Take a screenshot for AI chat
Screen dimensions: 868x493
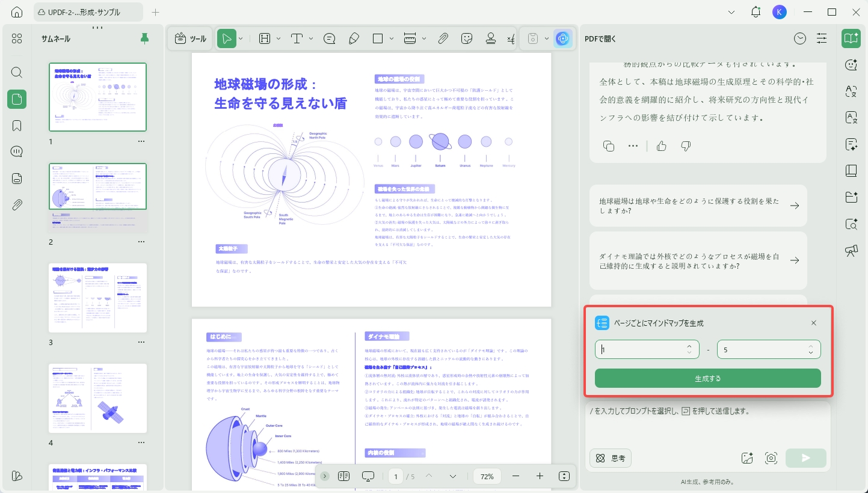772,458
